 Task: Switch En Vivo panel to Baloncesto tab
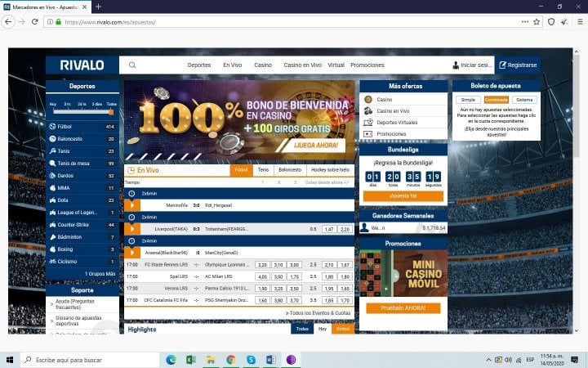[290, 170]
